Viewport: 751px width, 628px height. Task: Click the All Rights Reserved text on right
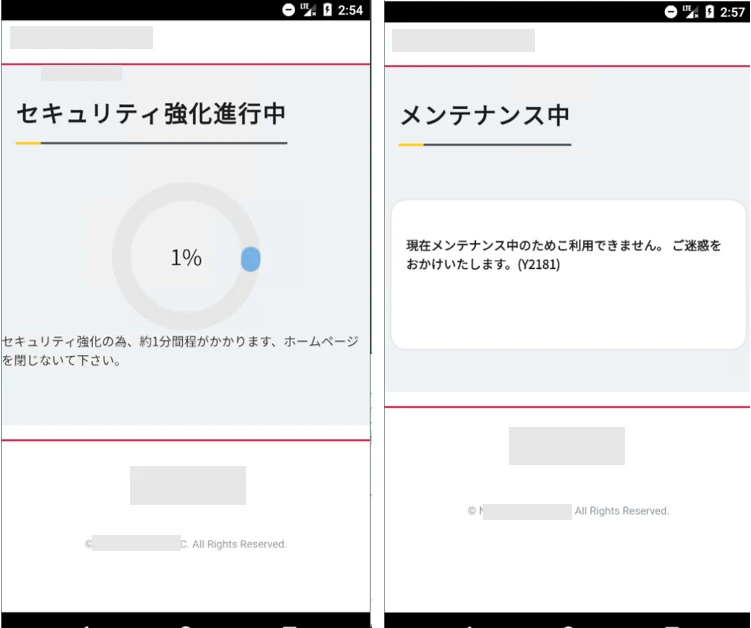[x=622, y=511]
